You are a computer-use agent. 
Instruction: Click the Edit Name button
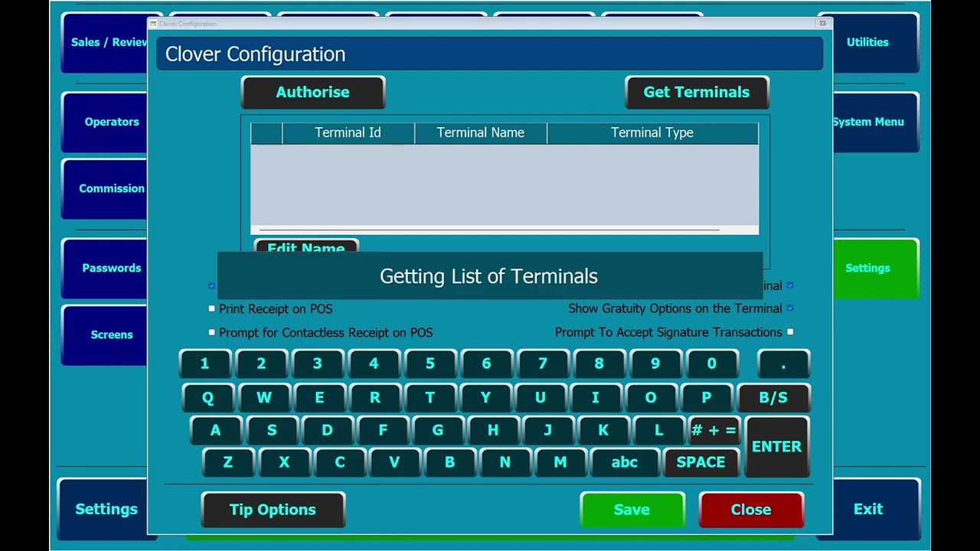pos(306,247)
